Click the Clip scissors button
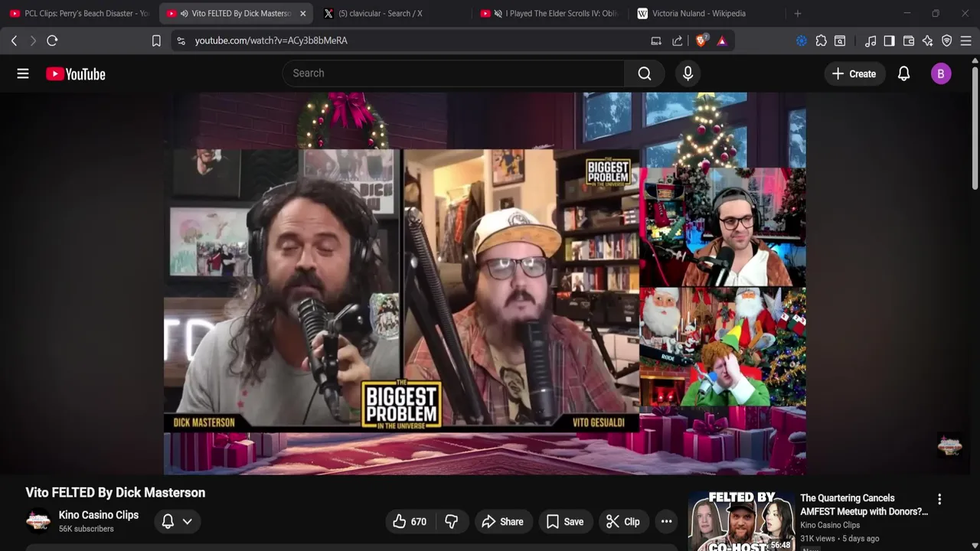Image resolution: width=980 pixels, height=551 pixels. pos(623,522)
